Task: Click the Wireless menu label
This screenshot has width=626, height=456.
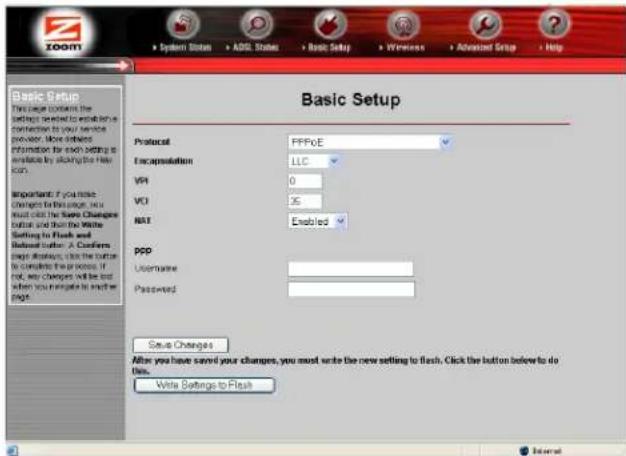Action: click(x=402, y=48)
